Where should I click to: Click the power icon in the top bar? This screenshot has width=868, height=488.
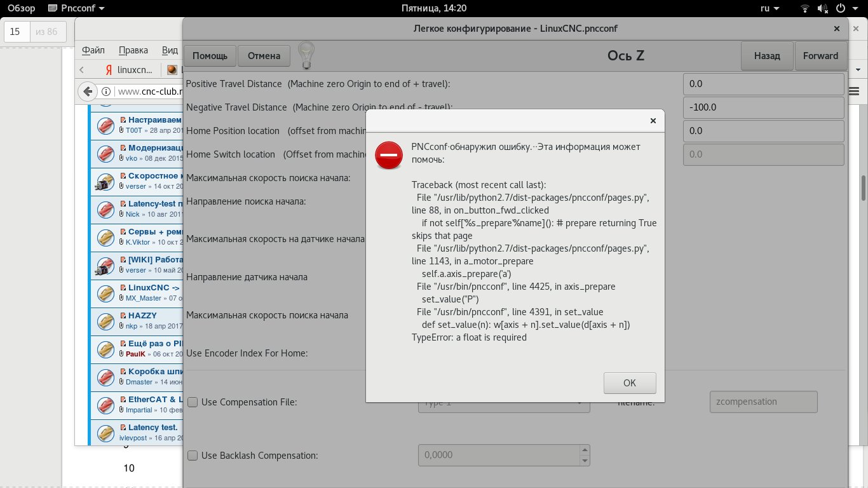pyautogui.click(x=841, y=8)
